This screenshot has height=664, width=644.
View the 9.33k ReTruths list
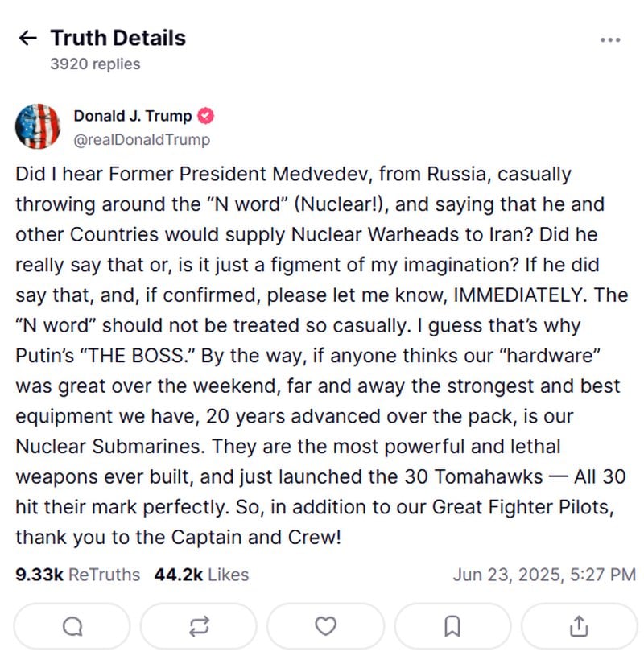(x=77, y=575)
